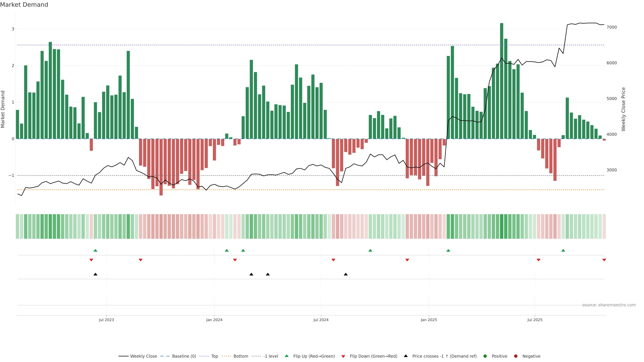Viewport: 644px width, 362px height.
Task: Click the black Price crosses -1 legend triangle
Action: (406, 356)
